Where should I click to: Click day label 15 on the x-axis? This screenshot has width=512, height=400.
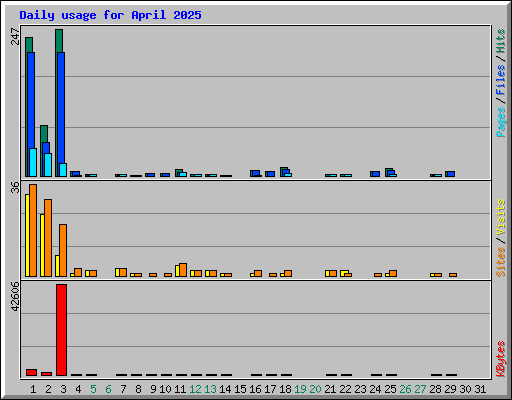pos(240,389)
